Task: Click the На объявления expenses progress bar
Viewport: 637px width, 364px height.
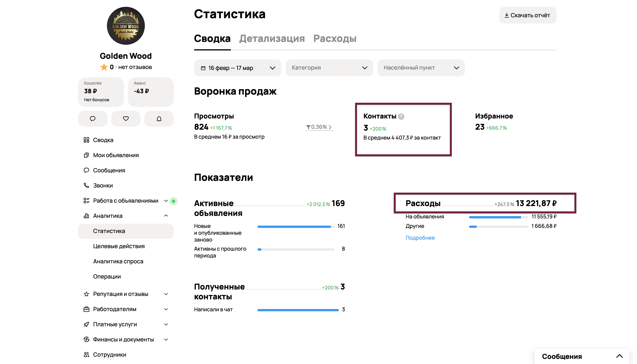Action: 498,217
